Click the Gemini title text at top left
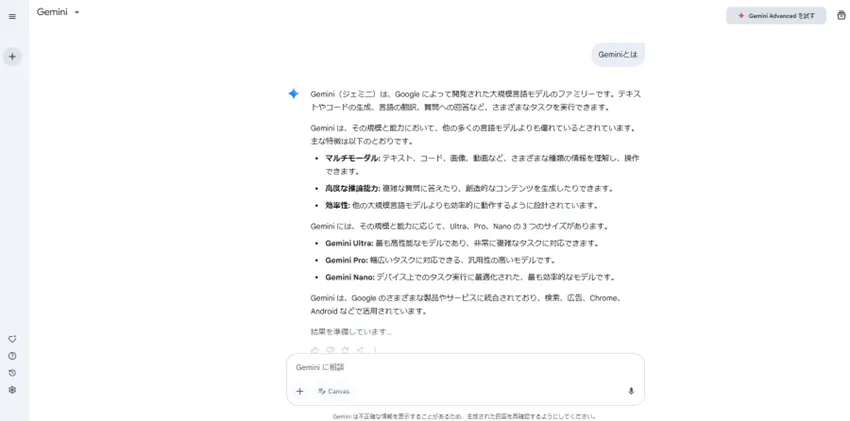The image size is (850, 421). point(52,12)
